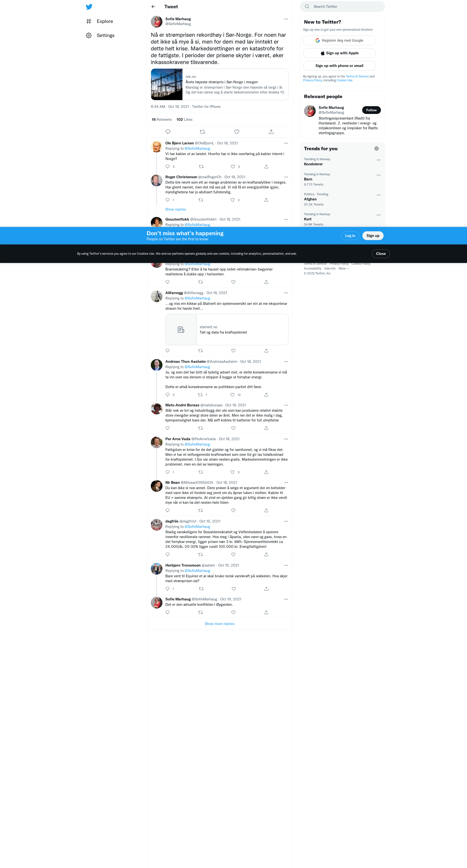Like Roger Christensen's reply
Screen dimensions: 467x868
click(x=233, y=200)
